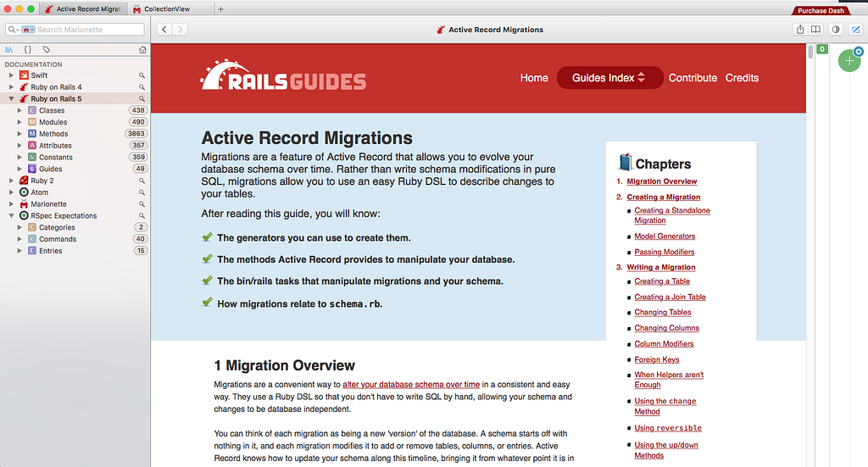Open the Column Modifiers link
The width and height of the screenshot is (868, 467).
pyautogui.click(x=664, y=343)
